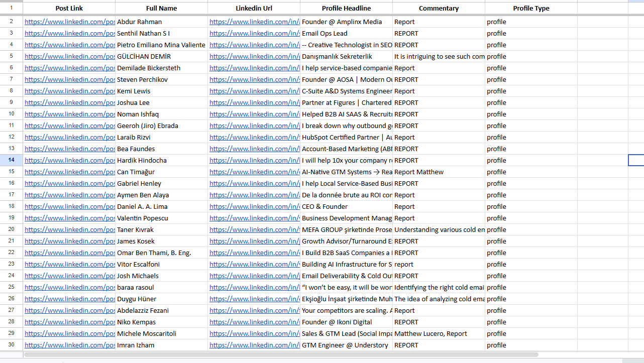Select the 'Email Ops Lead' headline cell
The height and width of the screenshot is (363, 644).
pyautogui.click(x=347, y=33)
